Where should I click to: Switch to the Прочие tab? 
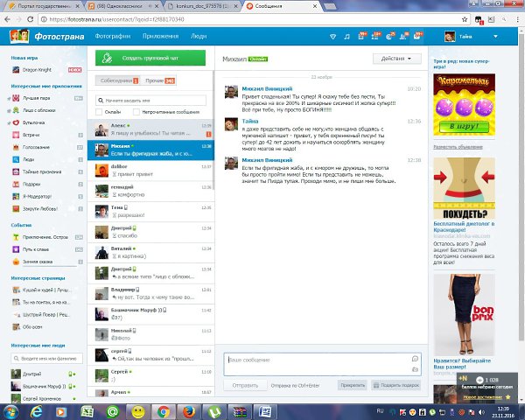tap(158, 80)
